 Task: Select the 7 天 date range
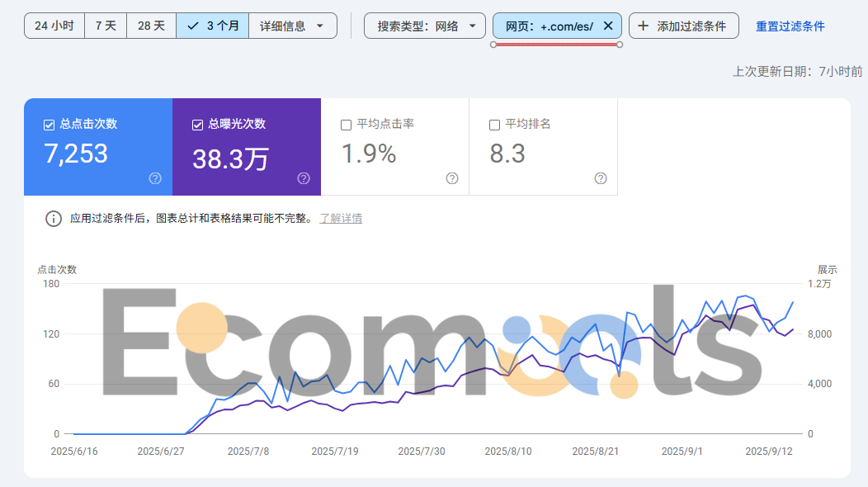coord(106,26)
